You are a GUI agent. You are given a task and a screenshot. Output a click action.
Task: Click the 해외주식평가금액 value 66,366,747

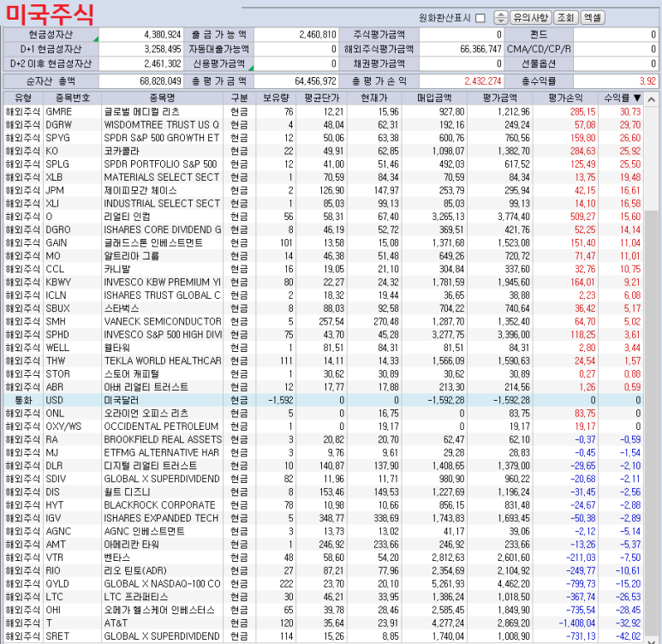coord(462,50)
